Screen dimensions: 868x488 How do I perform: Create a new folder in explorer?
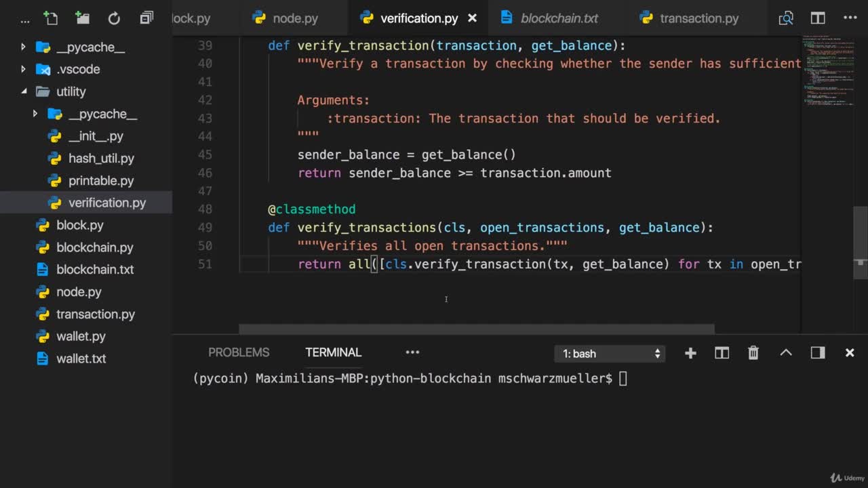pos(82,18)
